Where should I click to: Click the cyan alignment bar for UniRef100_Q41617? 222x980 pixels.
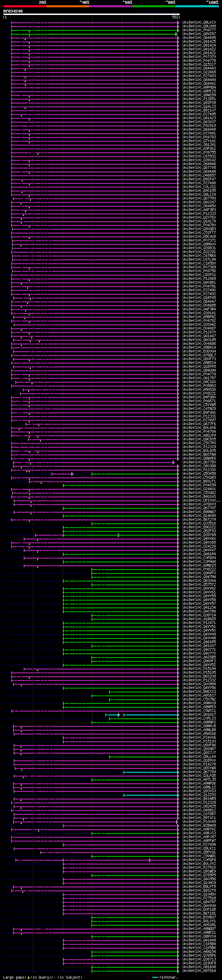(x=151, y=715)
